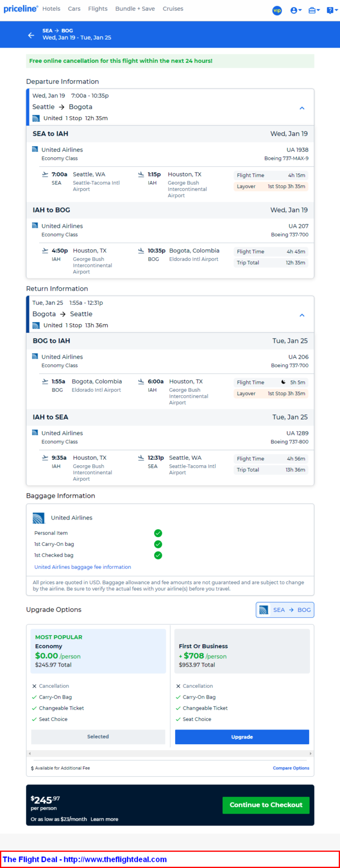Click the priceline logo
Viewport: 340px width, 868px height.
pyautogui.click(x=21, y=9)
